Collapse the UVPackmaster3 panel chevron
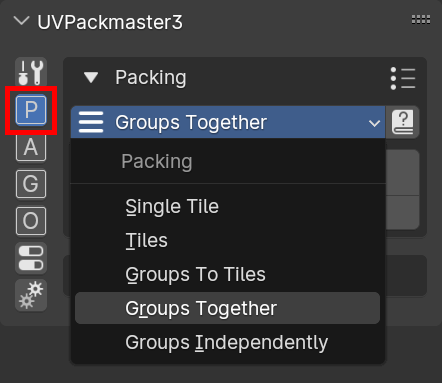This screenshot has height=383, width=442. pos(22,21)
